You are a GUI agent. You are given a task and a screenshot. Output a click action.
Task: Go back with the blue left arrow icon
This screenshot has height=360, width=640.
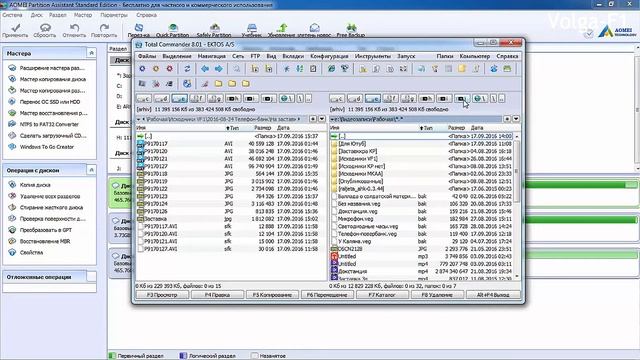coord(205,69)
